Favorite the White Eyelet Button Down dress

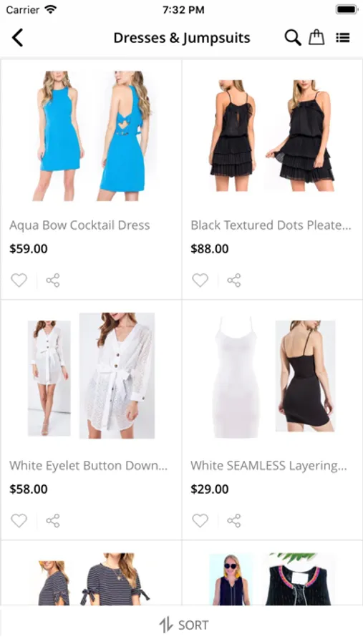pos(19,520)
